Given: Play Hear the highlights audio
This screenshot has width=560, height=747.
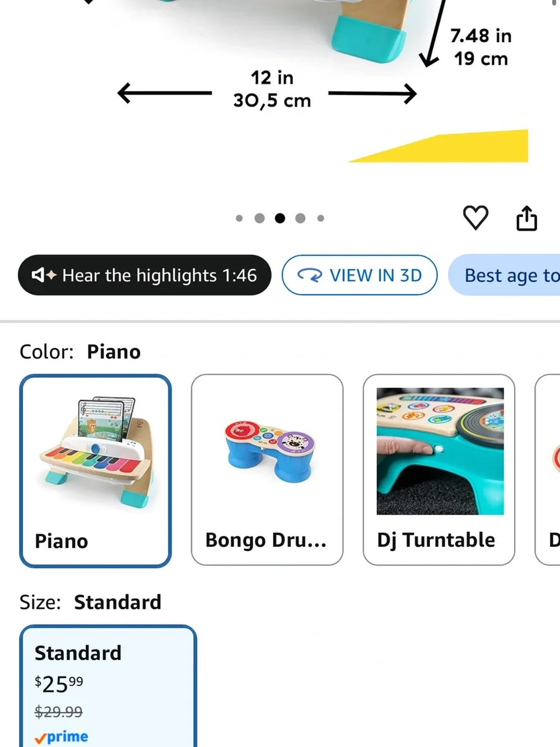Looking at the screenshot, I should click(x=144, y=275).
